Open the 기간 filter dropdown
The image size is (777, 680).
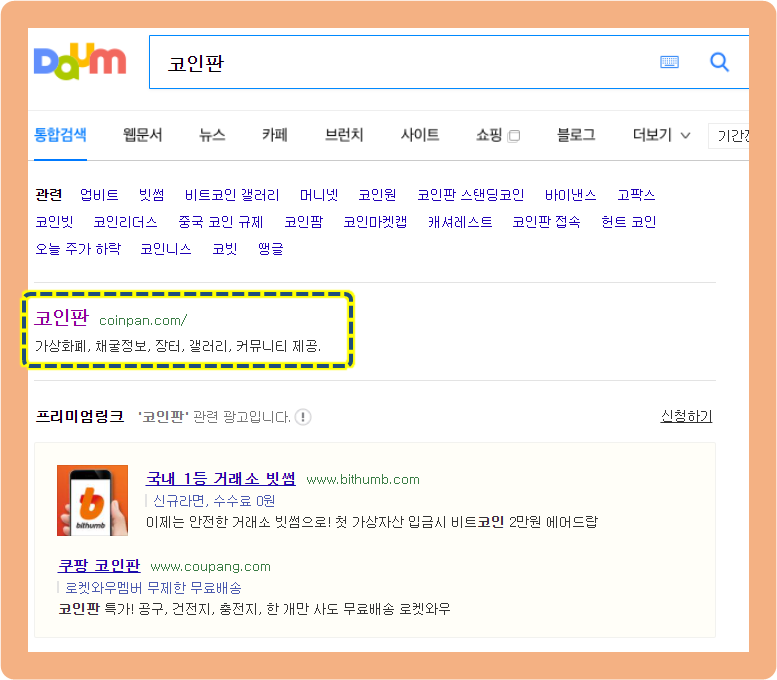point(728,135)
